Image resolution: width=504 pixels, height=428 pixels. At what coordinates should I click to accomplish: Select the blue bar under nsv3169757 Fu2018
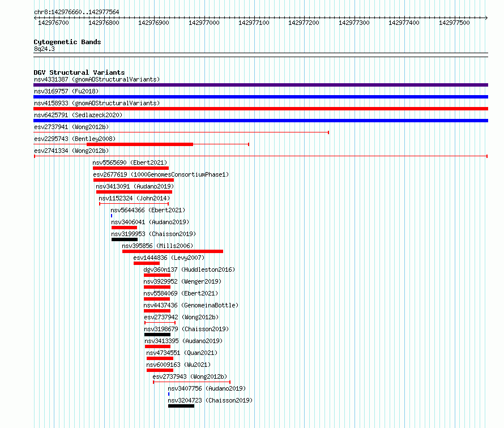tap(260, 97)
